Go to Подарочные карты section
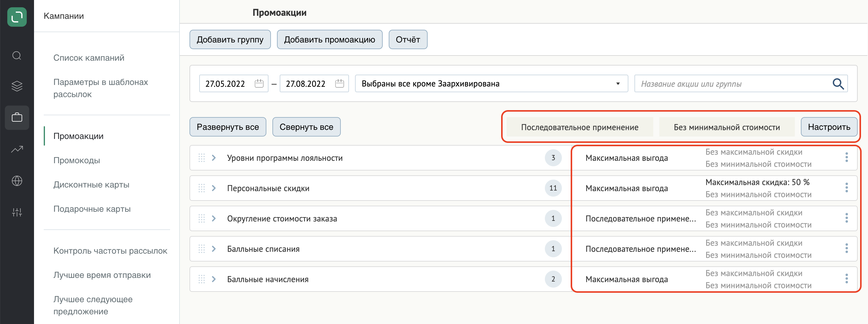868x324 pixels. pyautogui.click(x=92, y=209)
